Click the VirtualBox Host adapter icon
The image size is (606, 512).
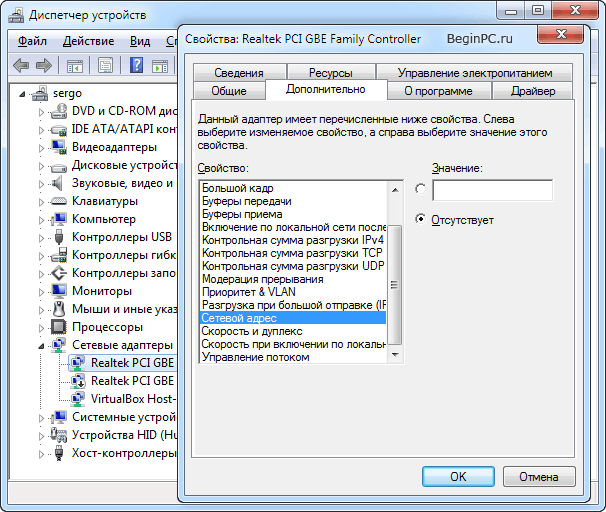(x=78, y=399)
